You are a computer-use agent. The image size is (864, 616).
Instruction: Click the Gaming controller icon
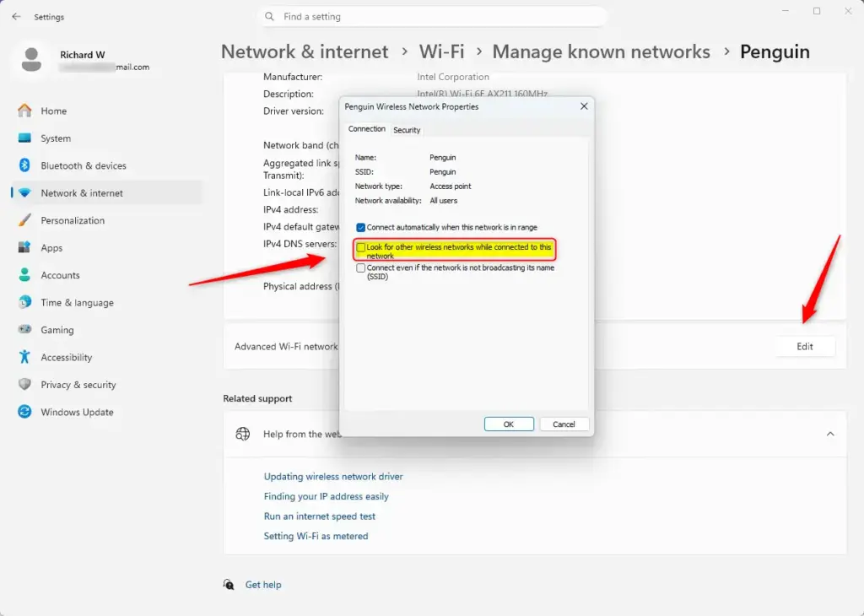click(x=24, y=329)
